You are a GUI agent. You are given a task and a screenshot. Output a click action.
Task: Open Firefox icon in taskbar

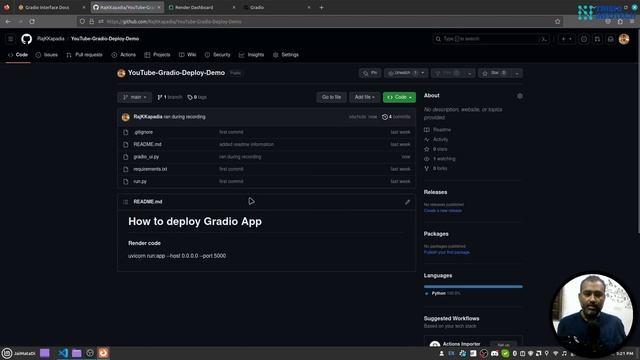103,353
